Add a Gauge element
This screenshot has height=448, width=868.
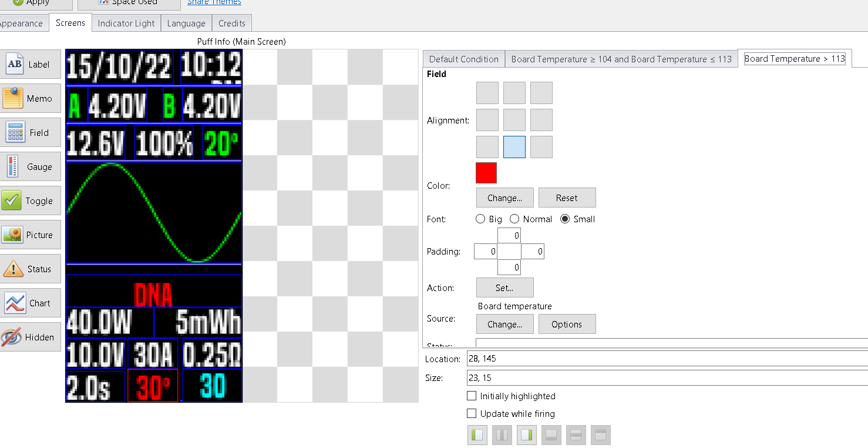(31, 167)
